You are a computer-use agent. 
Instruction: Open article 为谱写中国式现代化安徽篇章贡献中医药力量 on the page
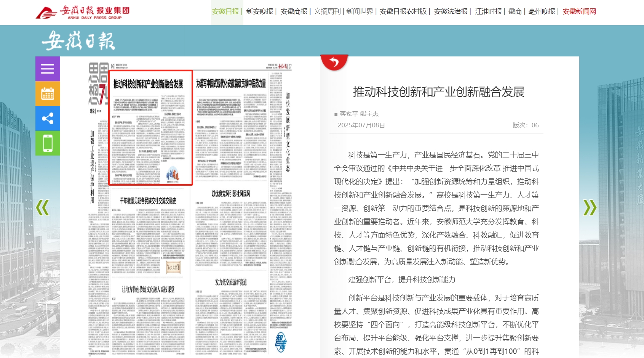[x=231, y=84]
